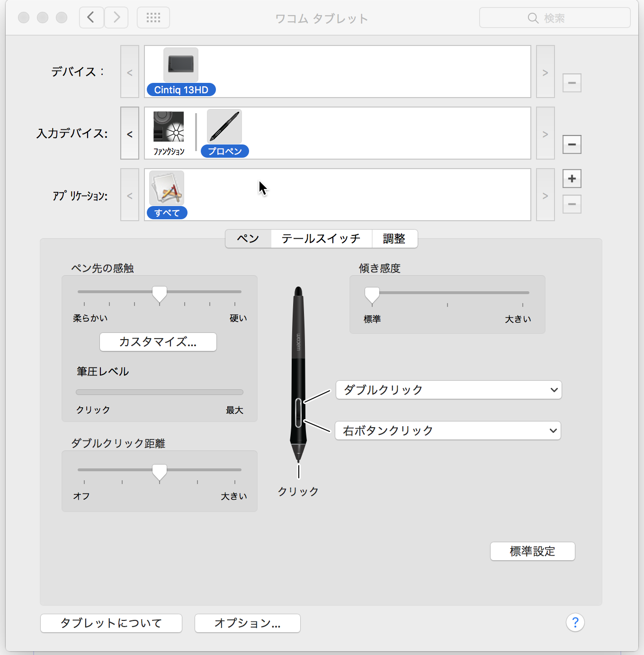Switch to the テールスイッチ tab

point(321,239)
